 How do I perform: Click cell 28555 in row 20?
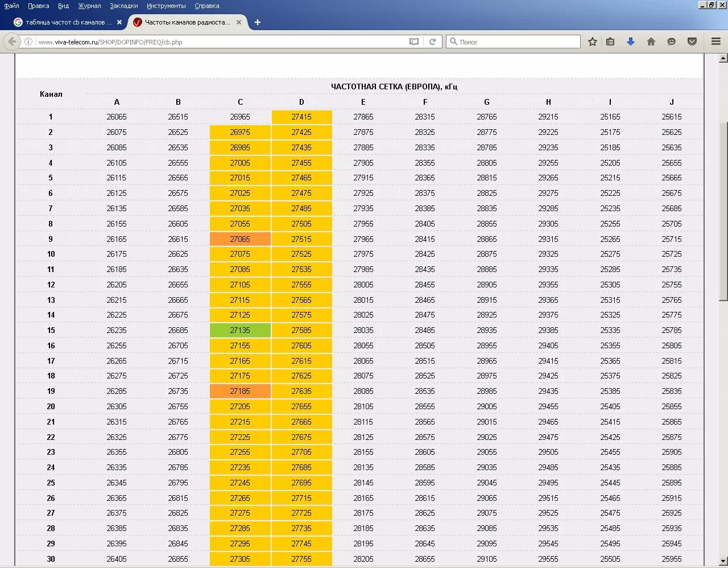pos(425,406)
